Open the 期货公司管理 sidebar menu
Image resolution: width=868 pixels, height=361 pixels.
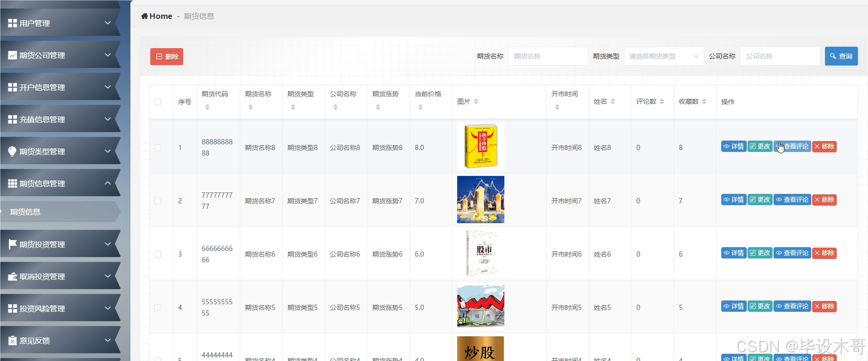[x=60, y=55]
